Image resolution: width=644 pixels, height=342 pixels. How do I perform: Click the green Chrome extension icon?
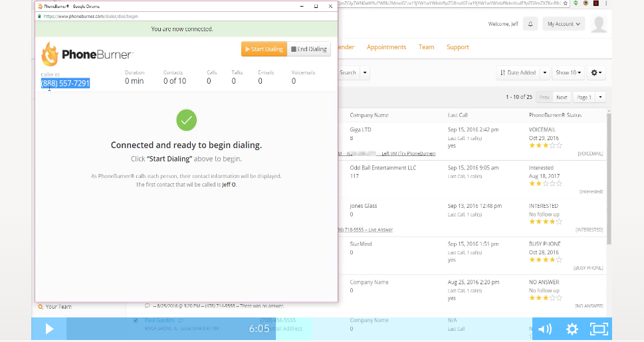click(576, 3)
